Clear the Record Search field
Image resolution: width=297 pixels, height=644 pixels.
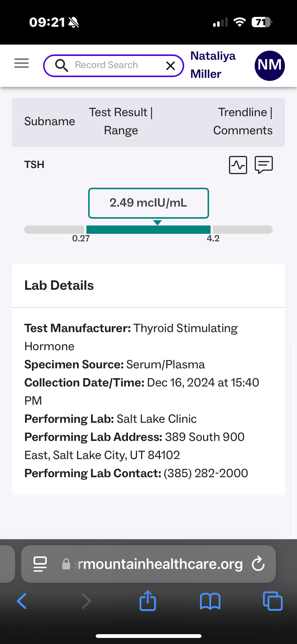[x=171, y=66]
